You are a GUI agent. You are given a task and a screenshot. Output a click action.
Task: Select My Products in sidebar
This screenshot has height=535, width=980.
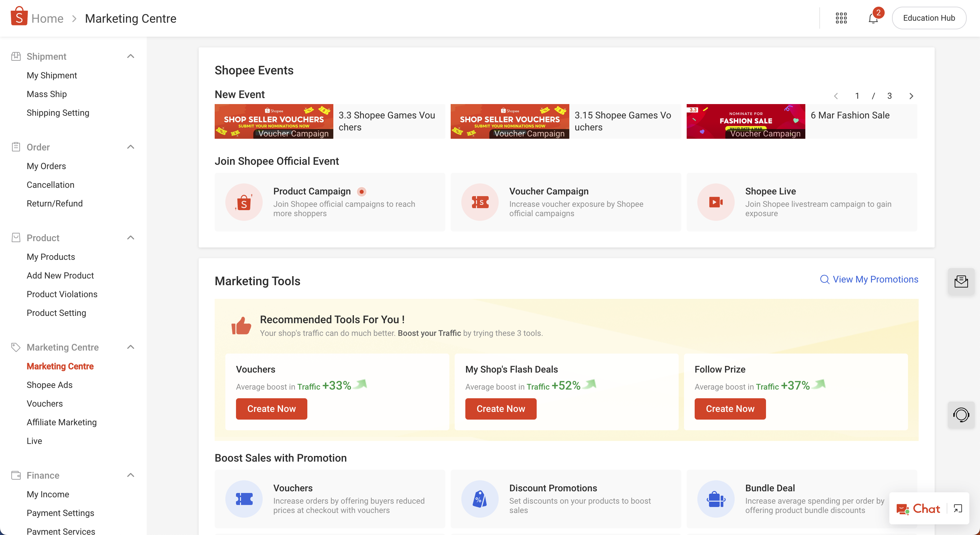coord(51,256)
